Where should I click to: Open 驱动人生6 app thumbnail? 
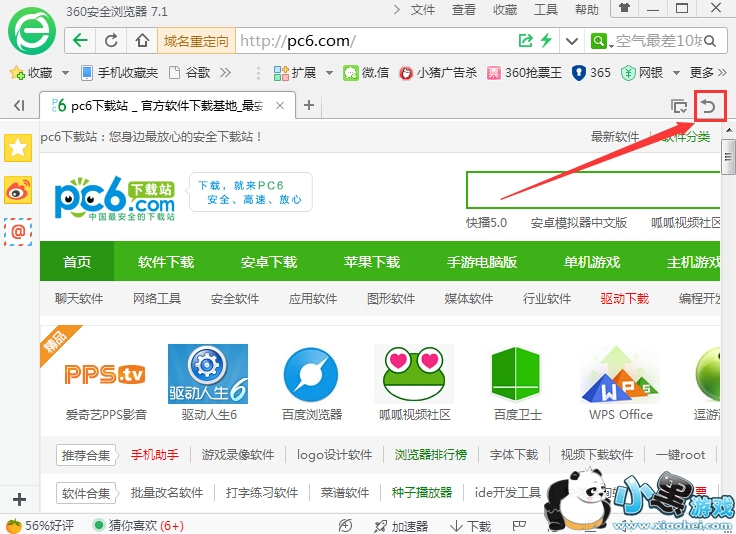coord(208,374)
